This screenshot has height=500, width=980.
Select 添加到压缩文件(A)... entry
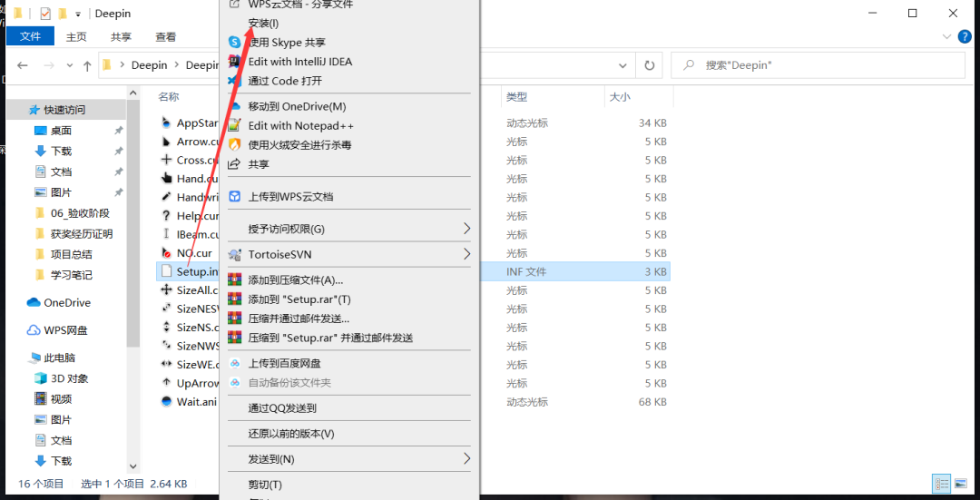(296, 279)
